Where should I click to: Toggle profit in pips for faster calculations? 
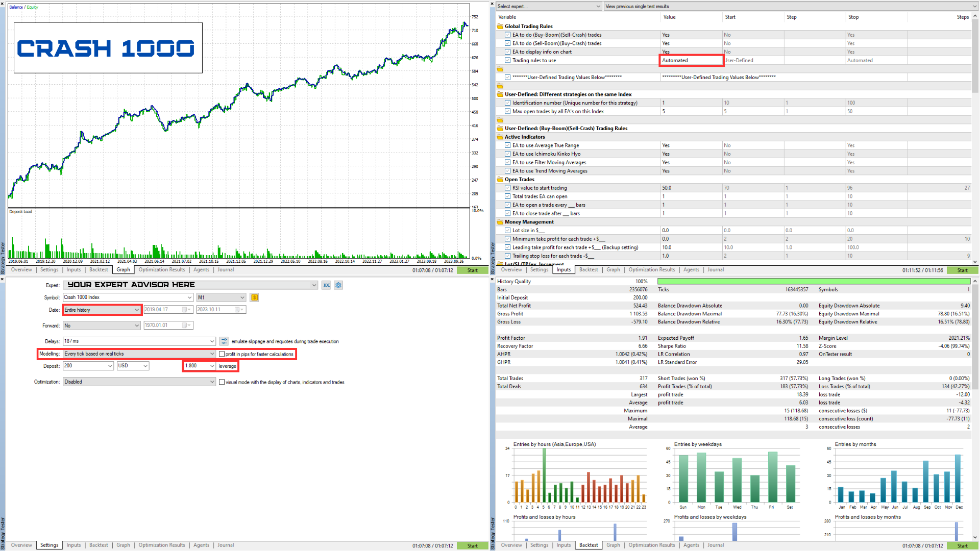click(x=222, y=354)
